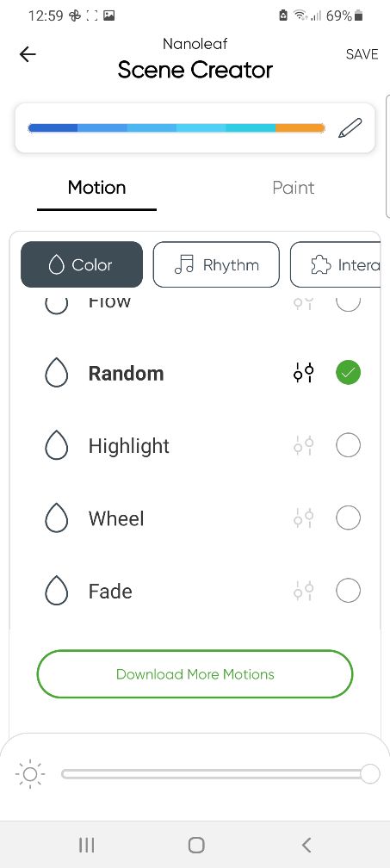Screen dimensions: 390x868
Task: Open Random motion settings sliders icon
Action: point(304,373)
